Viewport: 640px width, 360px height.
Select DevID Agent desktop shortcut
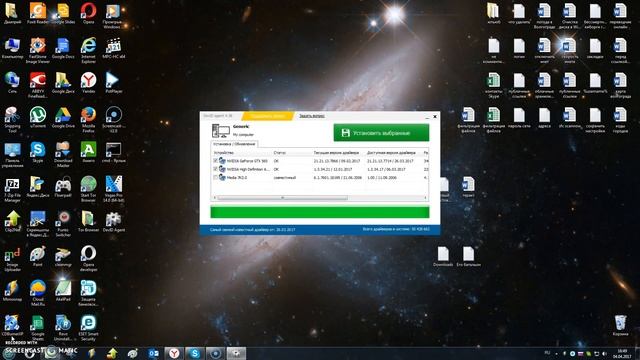(113, 221)
